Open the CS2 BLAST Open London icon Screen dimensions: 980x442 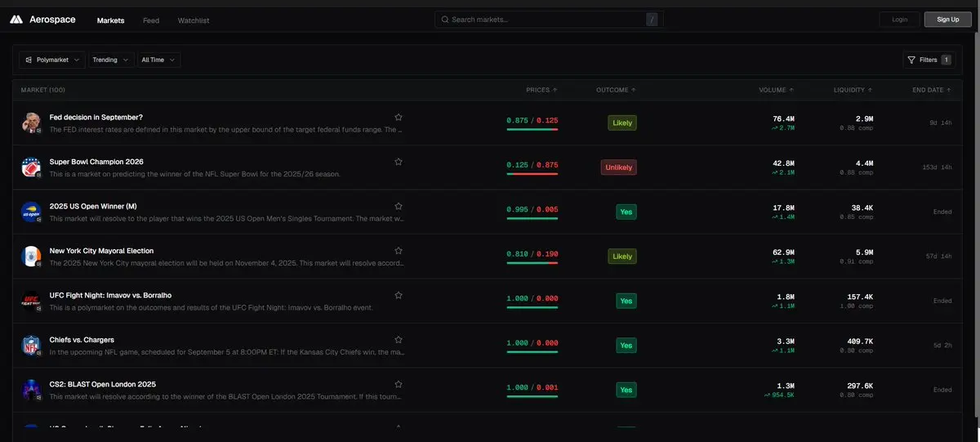pyautogui.click(x=31, y=390)
